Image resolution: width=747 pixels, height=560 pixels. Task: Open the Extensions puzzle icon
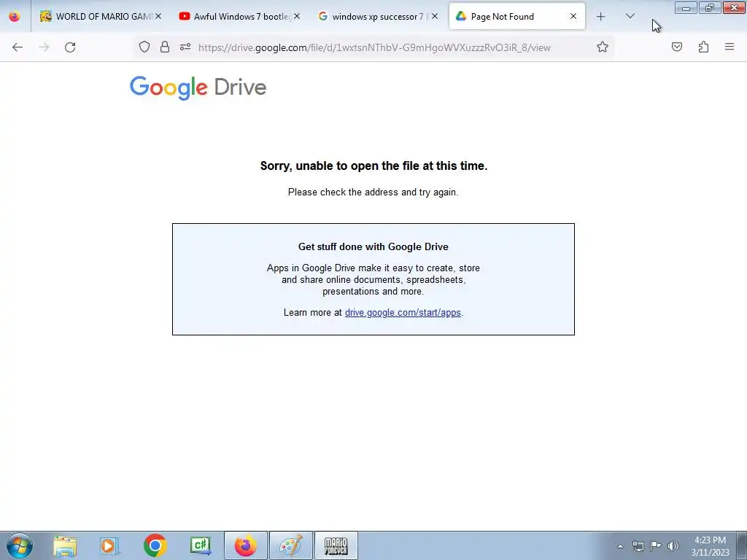(703, 47)
